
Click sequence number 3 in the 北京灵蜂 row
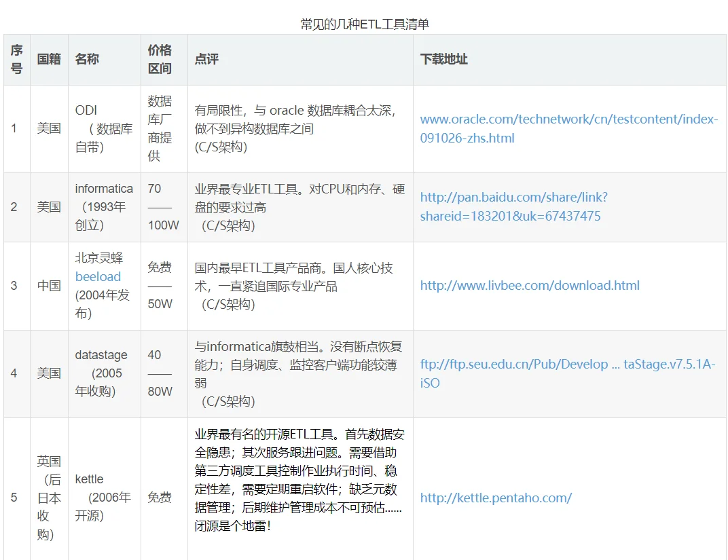tap(14, 286)
